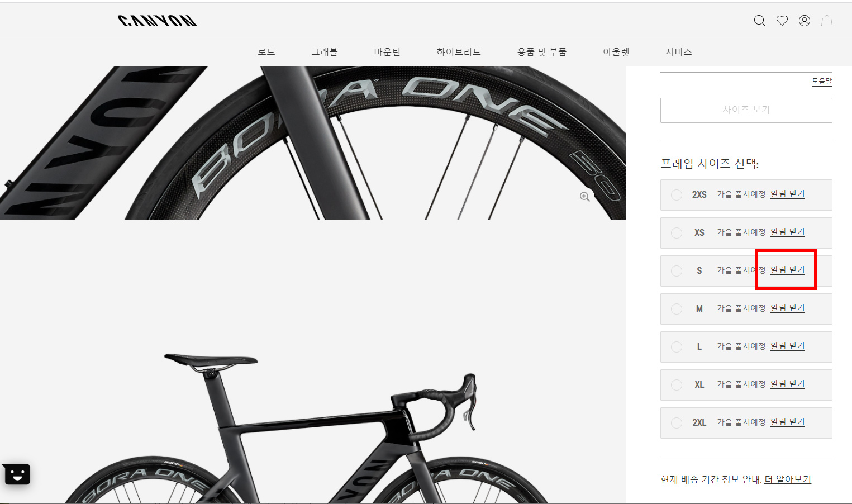Click the Canyon logo

(x=158, y=21)
